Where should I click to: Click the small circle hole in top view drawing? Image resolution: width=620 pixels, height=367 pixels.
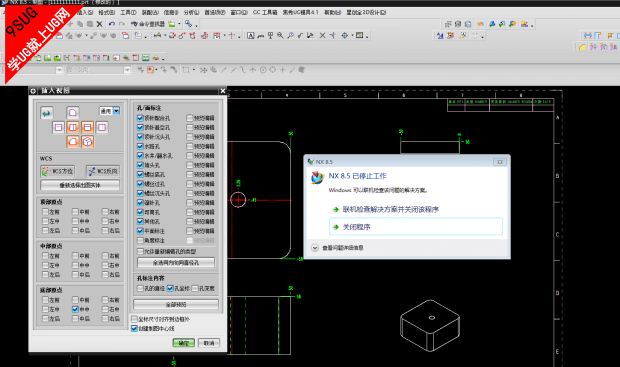click(238, 200)
